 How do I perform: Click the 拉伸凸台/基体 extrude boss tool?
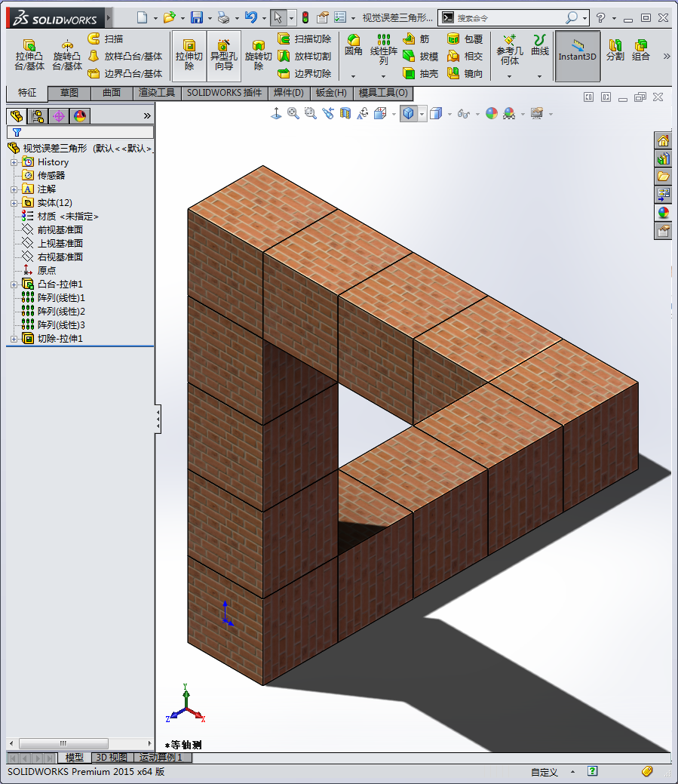tap(29, 55)
